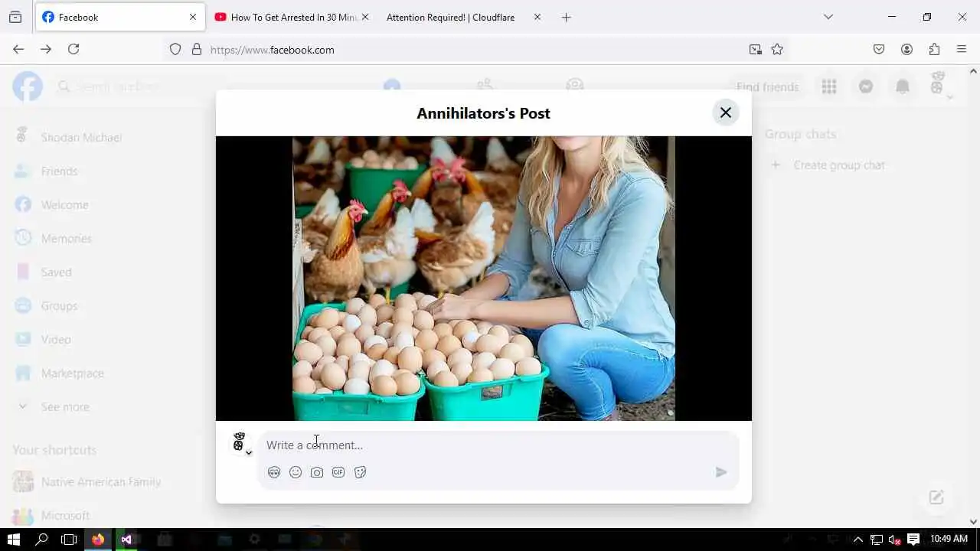The width and height of the screenshot is (980, 551).
Task: Send the comment with the arrow icon
Action: point(720,472)
